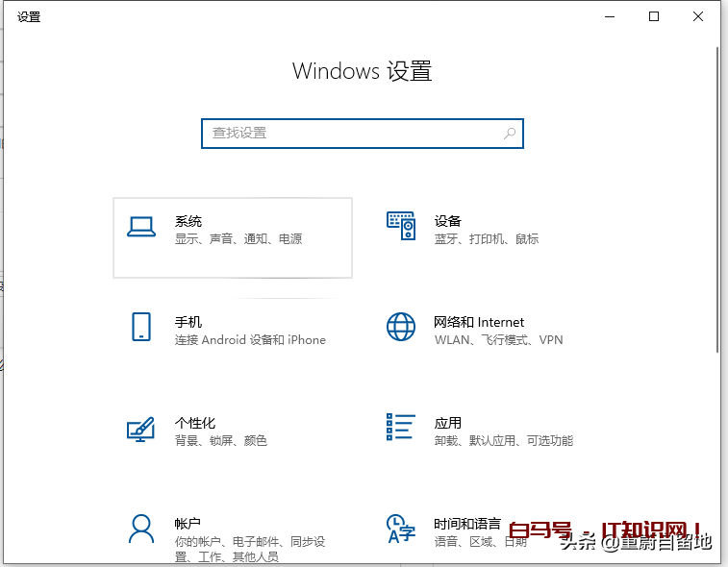Click the magnifier icon in search box
The width and height of the screenshot is (728, 567).
pos(510,134)
